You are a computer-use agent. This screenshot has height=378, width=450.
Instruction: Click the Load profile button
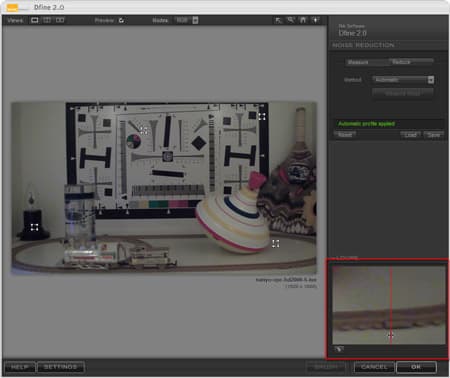click(x=411, y=135)
